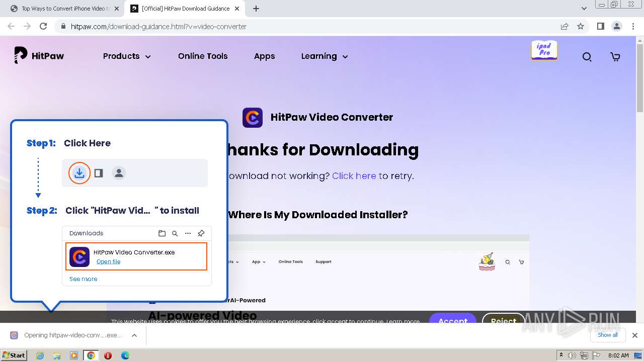Open the Apps menu item

pos(264,56)
